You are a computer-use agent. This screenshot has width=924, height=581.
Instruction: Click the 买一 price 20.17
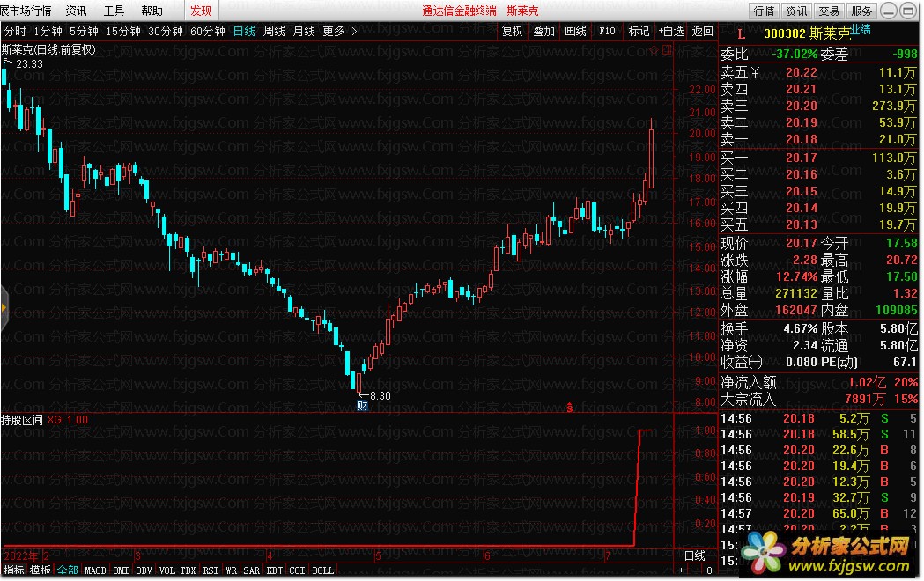pos(801,158)
